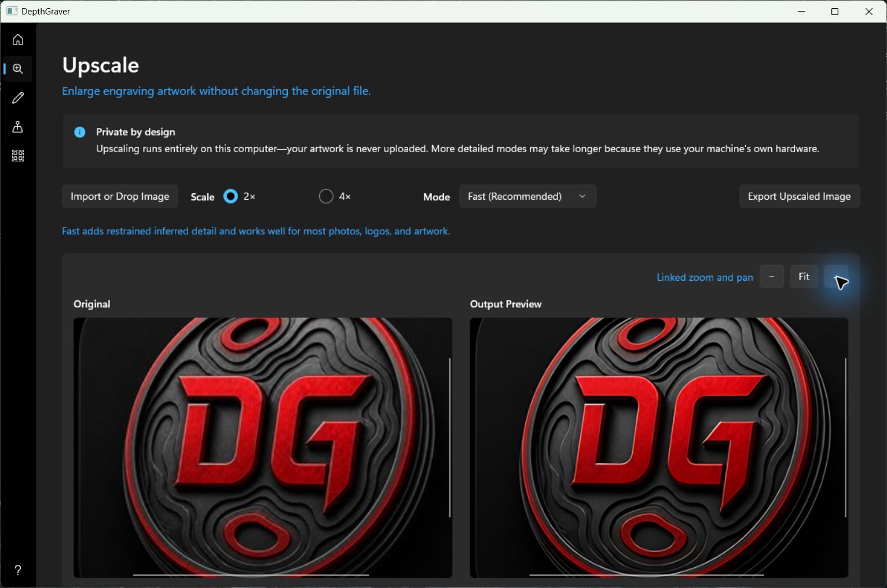Click Original preview horizontal scrollbar
This screenshot has height=588, width=887.
251,575
